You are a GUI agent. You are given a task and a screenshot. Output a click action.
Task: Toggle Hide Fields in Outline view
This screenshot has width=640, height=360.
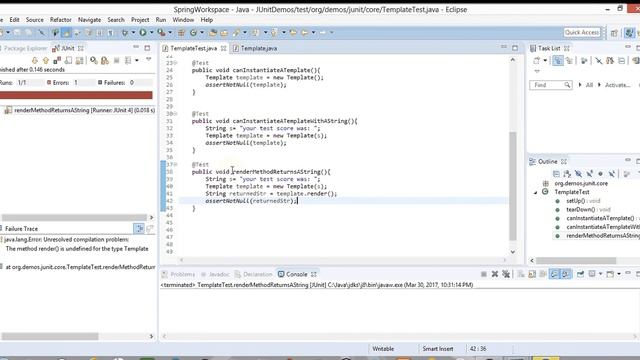tap(578, 174)
